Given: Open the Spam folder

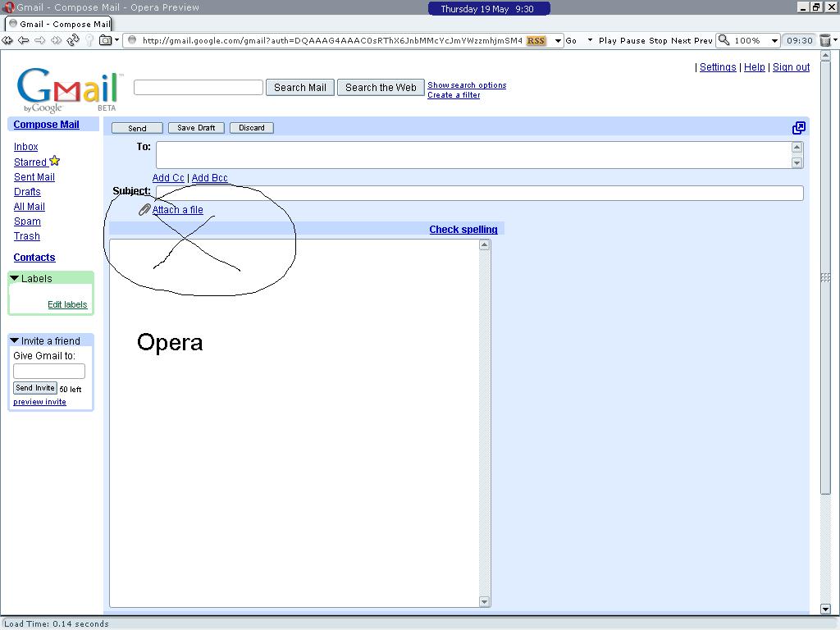Looking at the screenshot, I should coord(27,221).
